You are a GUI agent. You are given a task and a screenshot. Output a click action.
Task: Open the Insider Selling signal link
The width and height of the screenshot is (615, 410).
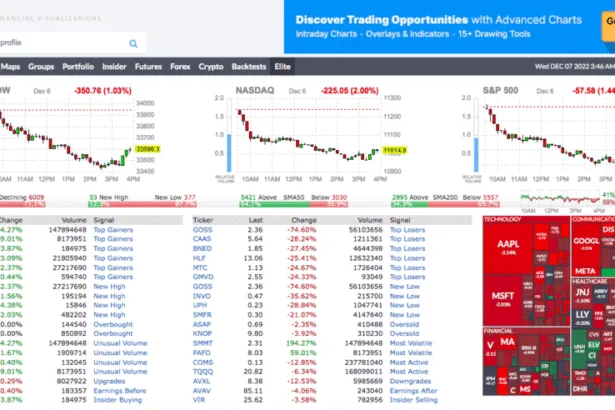(413, 399)
